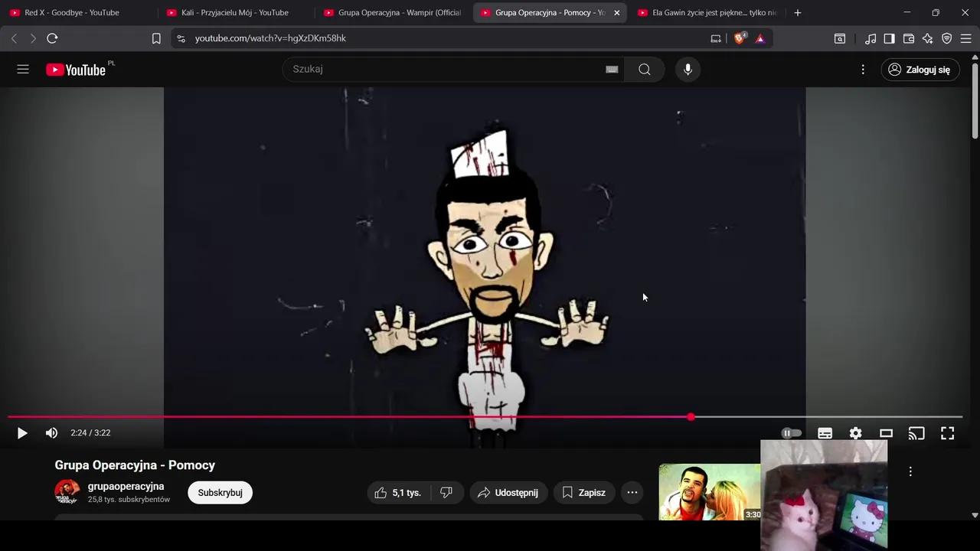
Task: Start voice search with the microphone
Action: click(688, 70)
